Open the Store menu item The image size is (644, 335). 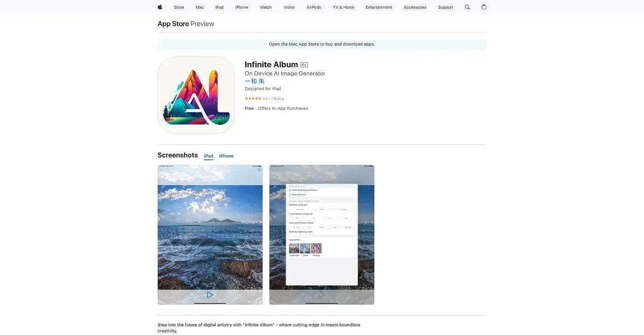[179, 7]
